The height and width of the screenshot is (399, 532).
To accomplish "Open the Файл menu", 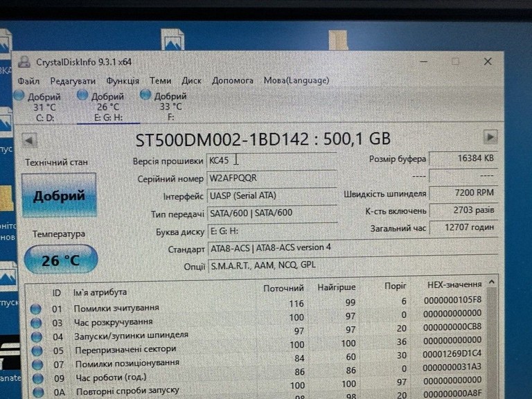I will pos(28,81).
